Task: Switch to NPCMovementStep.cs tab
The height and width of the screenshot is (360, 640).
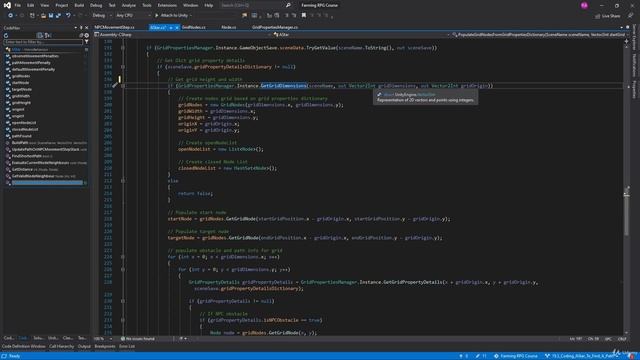Action: point(114,27)
